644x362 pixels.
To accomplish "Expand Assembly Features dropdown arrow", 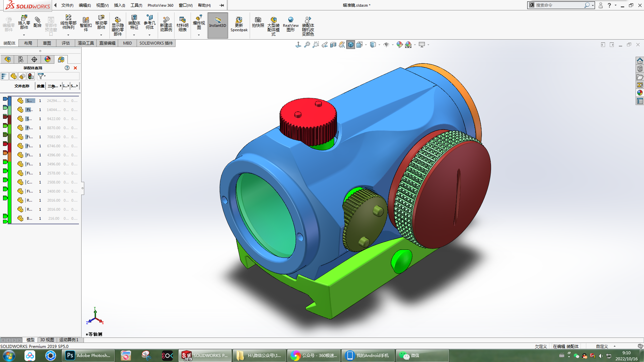I will tap(134, 35).
